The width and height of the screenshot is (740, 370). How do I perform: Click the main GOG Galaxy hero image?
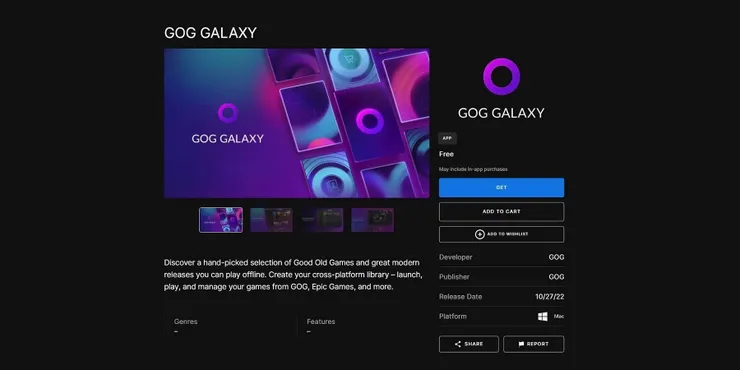[296, 123]
